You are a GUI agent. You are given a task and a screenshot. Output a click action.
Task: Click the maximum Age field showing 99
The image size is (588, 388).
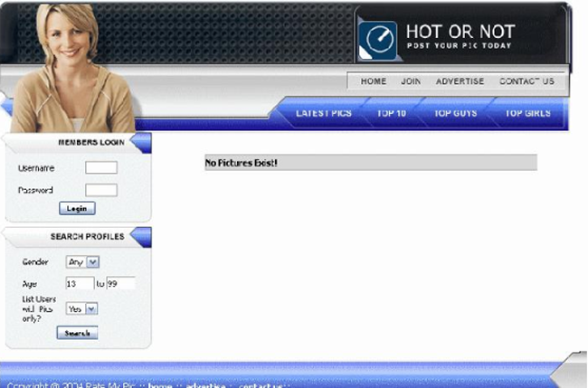coord(121,284)
